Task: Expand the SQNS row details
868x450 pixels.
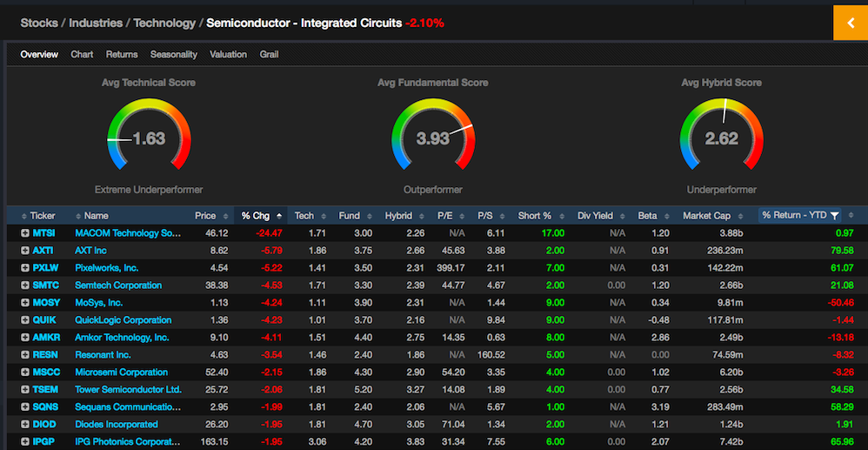Action: 25,406
